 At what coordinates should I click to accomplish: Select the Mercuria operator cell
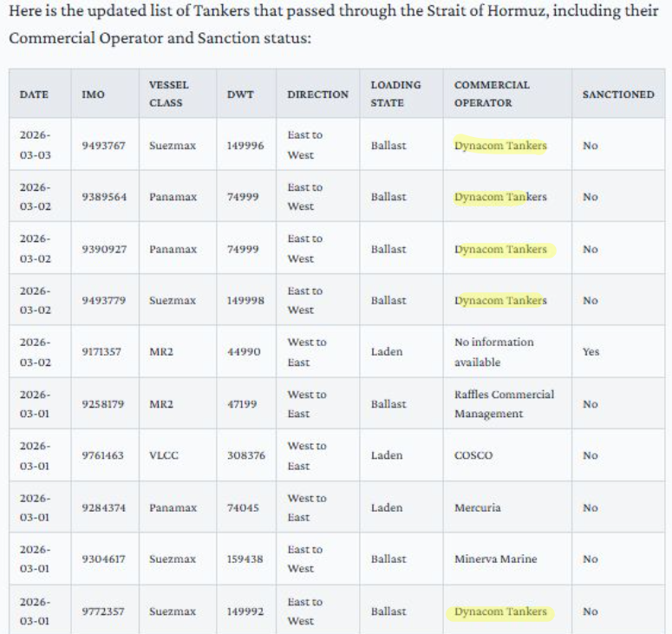point(478,507)
